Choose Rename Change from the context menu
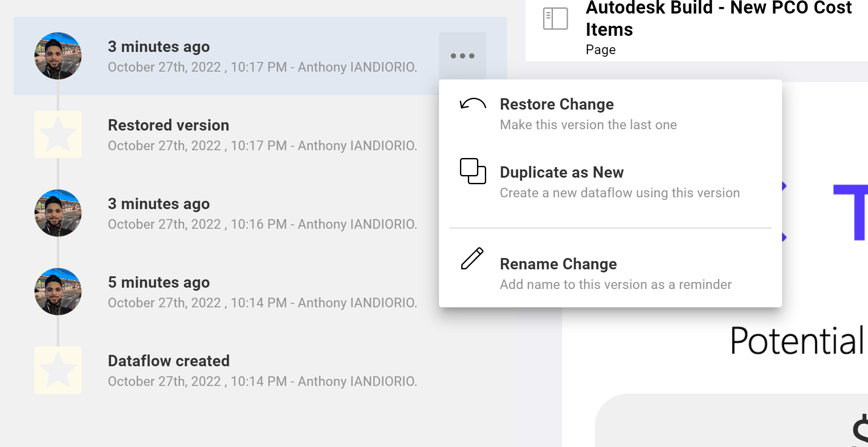 pyautogui.click(x=559, y=264)
